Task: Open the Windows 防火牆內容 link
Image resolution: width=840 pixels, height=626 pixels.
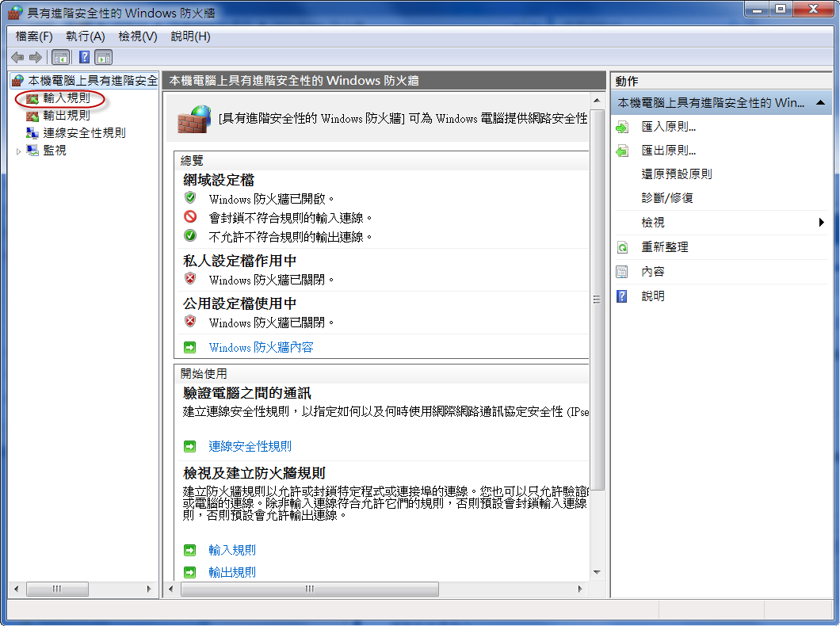Action: point(261,348)
